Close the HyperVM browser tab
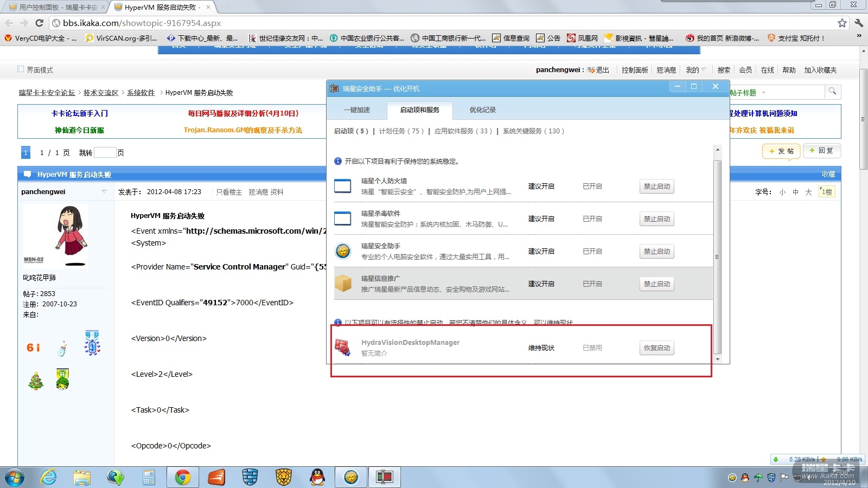Viewport: 868px width, 488px height. (x=208, y=7)
